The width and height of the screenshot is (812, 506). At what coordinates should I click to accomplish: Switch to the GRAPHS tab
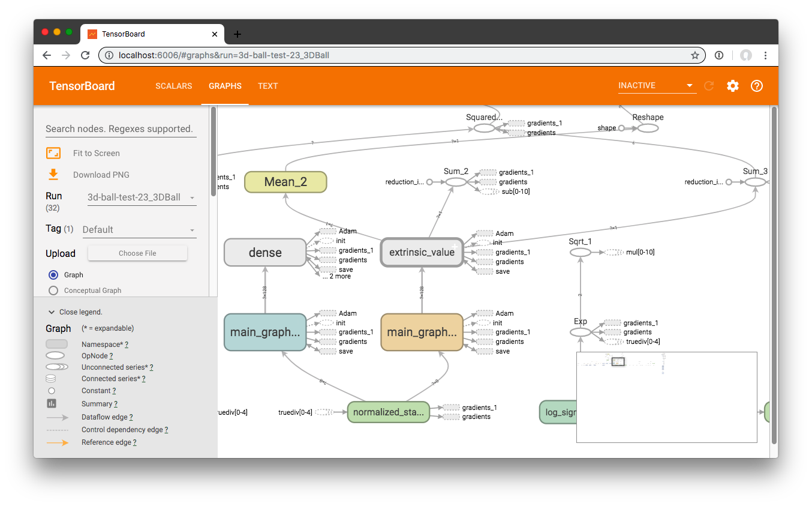click(225, 86)
